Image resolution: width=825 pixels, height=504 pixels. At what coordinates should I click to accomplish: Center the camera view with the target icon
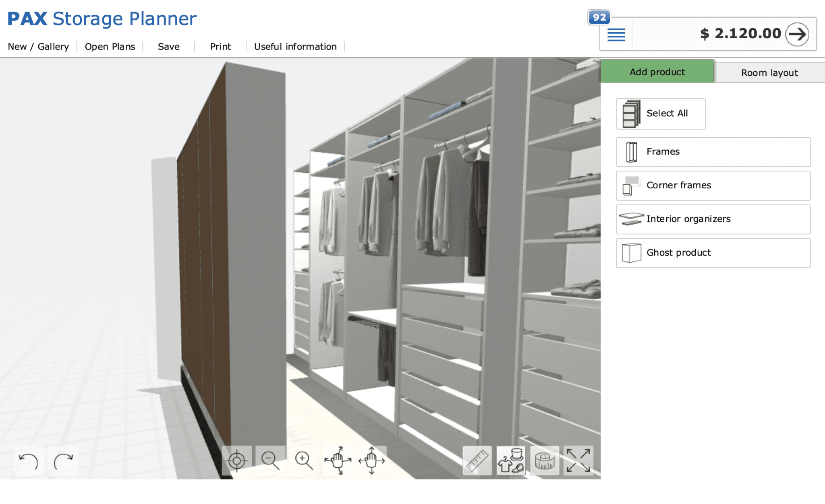(237, 460)
